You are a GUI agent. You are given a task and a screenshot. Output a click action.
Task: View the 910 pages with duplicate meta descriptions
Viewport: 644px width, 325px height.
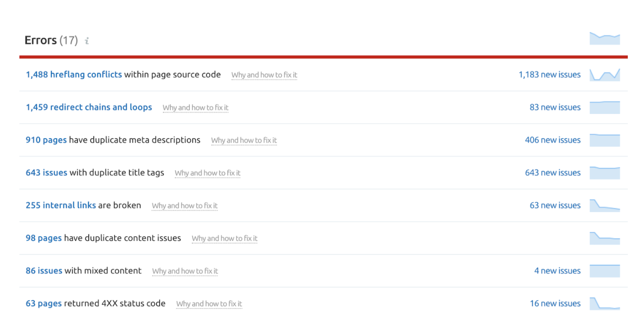(43, 140)
